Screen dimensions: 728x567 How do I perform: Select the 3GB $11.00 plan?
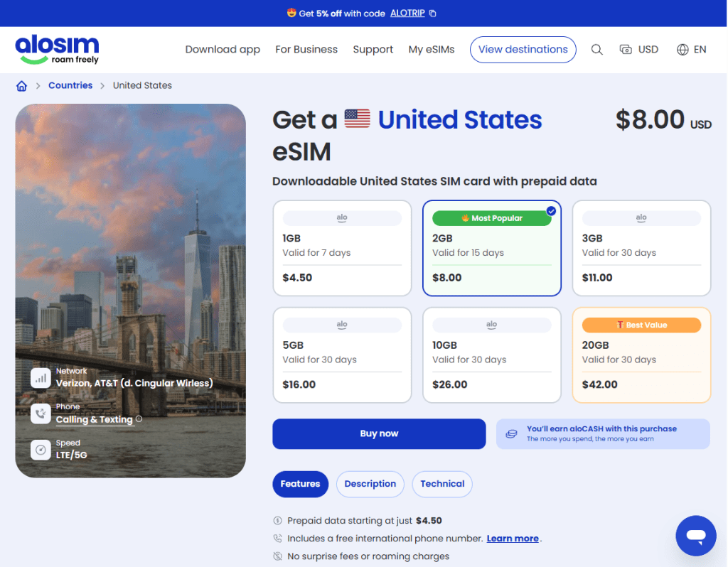coord(641,248)
